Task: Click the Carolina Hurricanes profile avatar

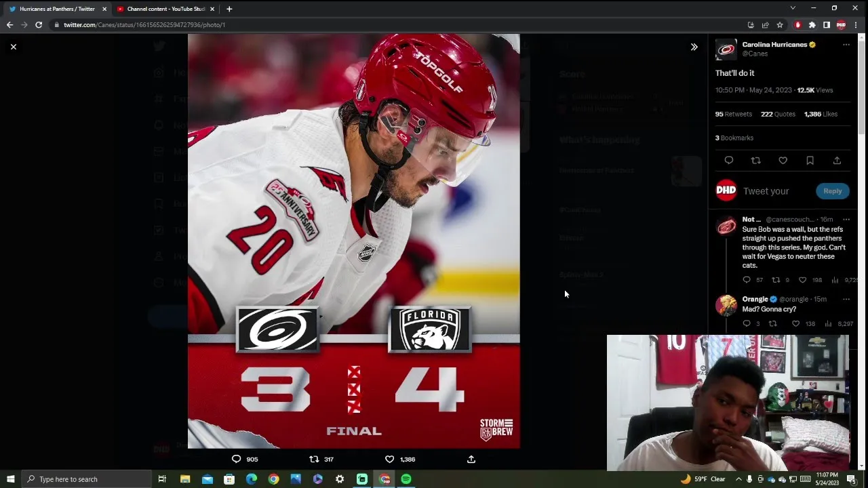Action: (x=726, y=49)
